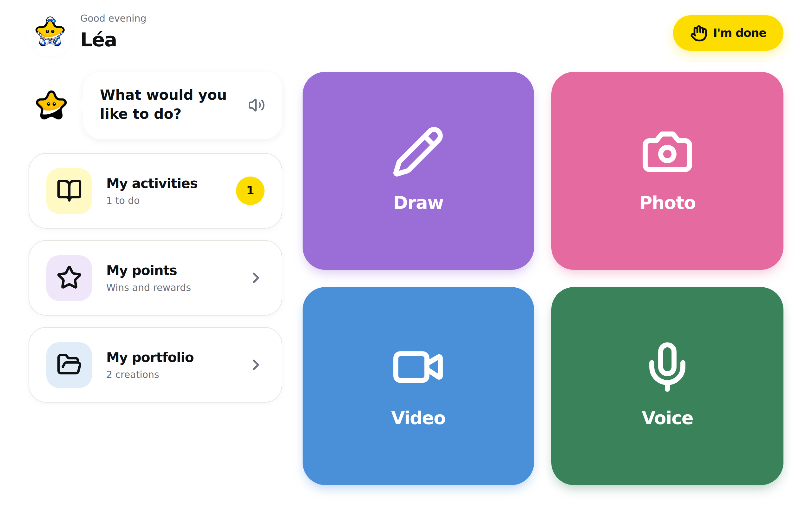Click the "Good evening" greeting
The image size is (812, 508).
coord(113,18)
